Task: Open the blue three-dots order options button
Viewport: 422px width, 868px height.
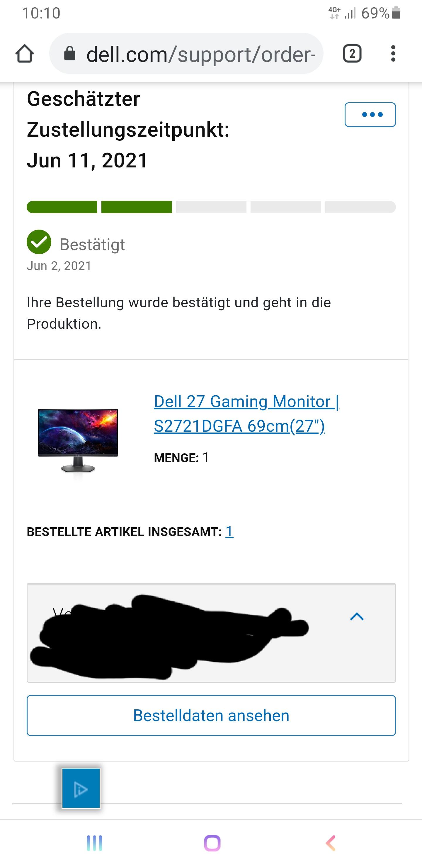Action: pos(370,115)
